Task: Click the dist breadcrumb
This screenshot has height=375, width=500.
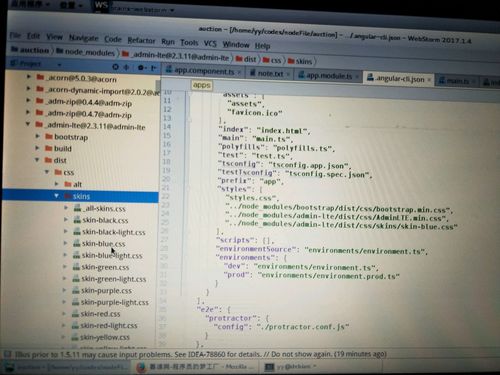Action: coord(246,59)
